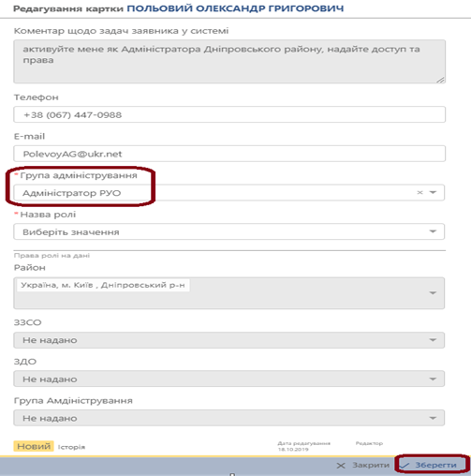Click the Виберіть значення placeholder text
Image resolution: width=471 pixels, height=476 pixels.
pyautogui.click(x=71, y=232)
